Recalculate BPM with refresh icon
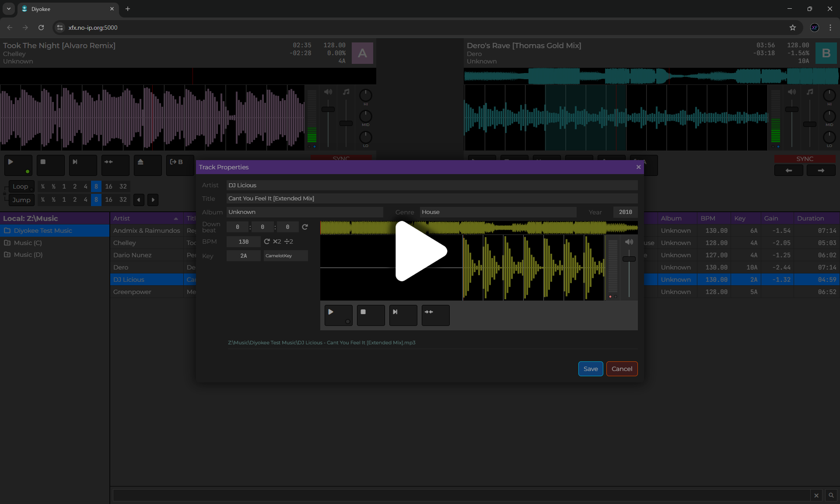This screenshot has height=504, width=840. tap(267, 241)
